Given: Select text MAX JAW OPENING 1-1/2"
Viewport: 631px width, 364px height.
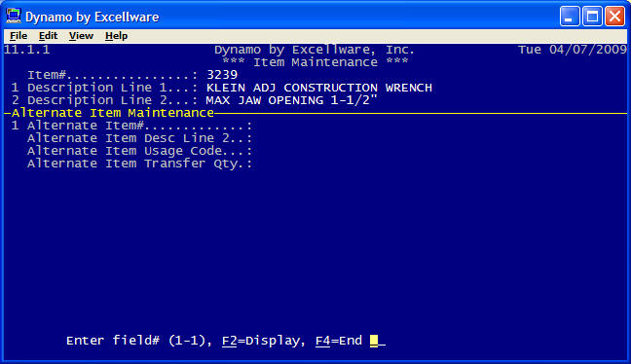Looking at the screenshot, I should coord(292,100).
